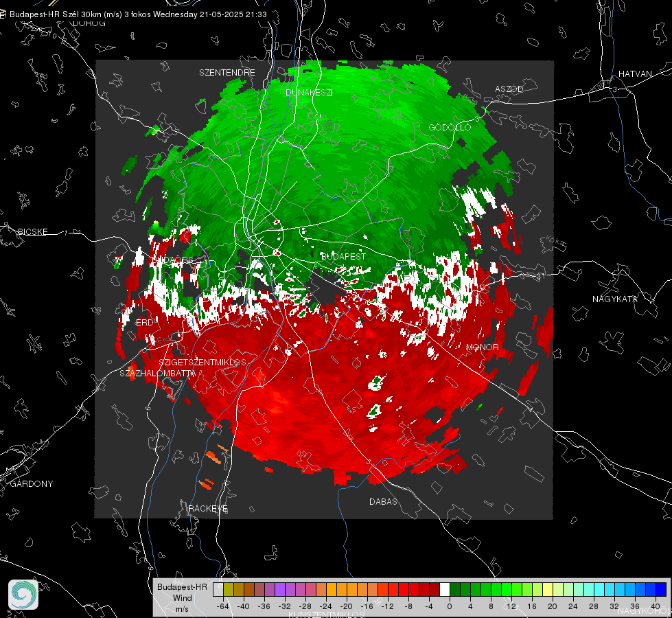Click the DUNAKESZI city label

[x=309, y=92]
